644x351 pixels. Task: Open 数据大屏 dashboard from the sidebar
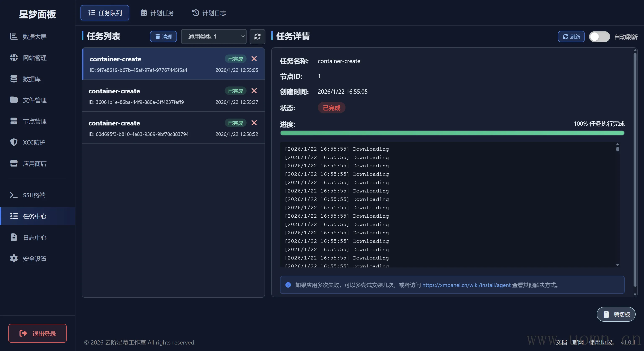pyautogui.click(x=35, y=37)
